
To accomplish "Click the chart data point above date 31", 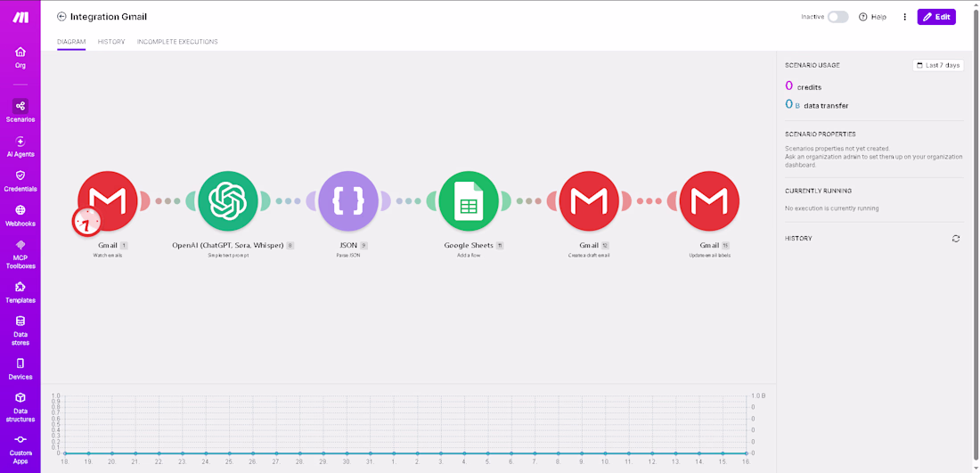I will [x=371, y=453].
